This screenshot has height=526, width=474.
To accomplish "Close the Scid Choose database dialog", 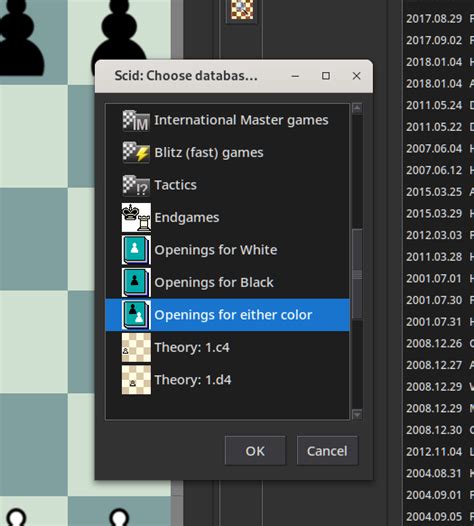I will pyautogui.click(x=357, y=76).
